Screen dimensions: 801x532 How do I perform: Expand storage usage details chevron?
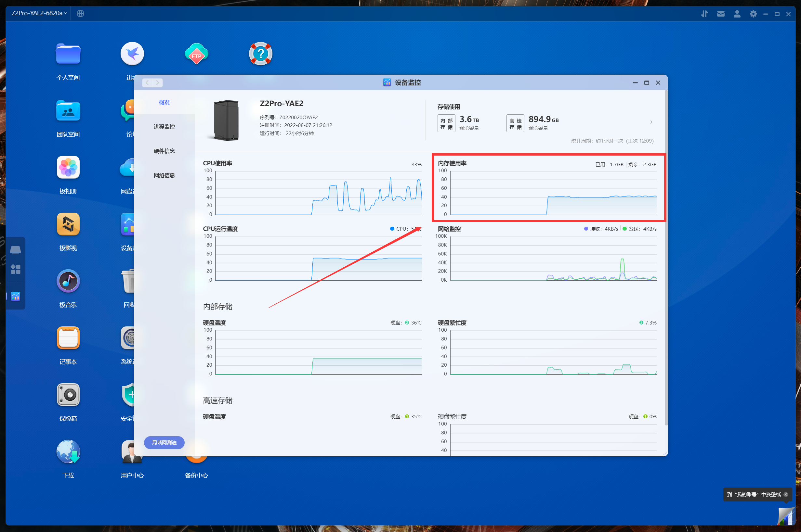point(651,122)
